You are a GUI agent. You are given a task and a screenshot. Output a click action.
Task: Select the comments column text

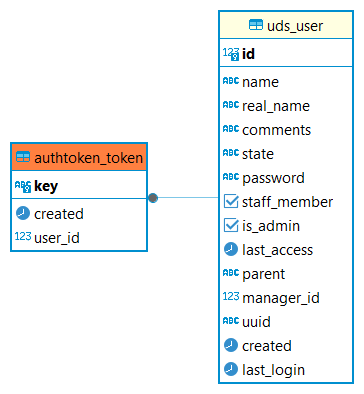(x=276, y=130)
